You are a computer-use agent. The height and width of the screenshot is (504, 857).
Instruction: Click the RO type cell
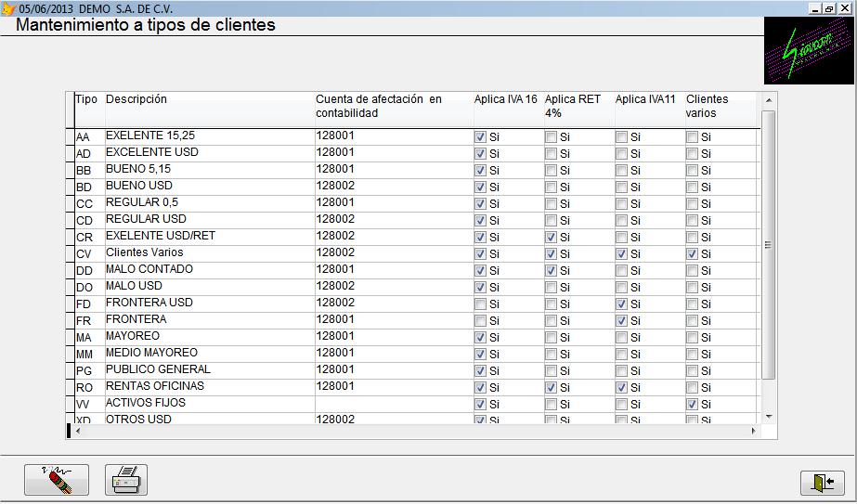point(89,386)
